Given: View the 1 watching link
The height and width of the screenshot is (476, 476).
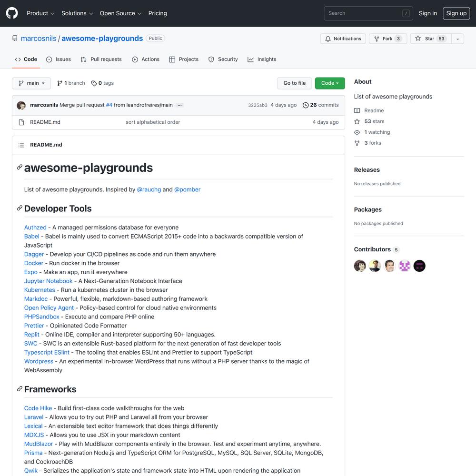Looking at the screenshot, I should tap(372, 132).
